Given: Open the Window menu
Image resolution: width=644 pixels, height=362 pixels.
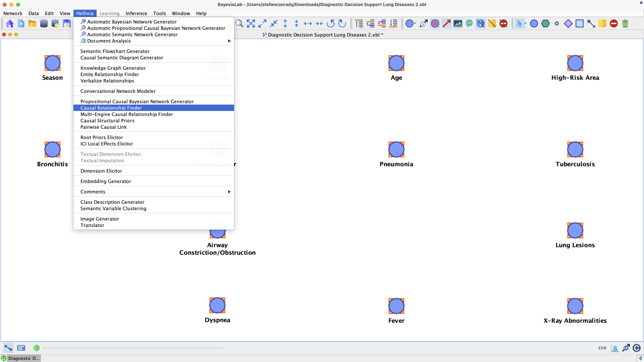Looking at the screenshot, I should tap(181, 13).
